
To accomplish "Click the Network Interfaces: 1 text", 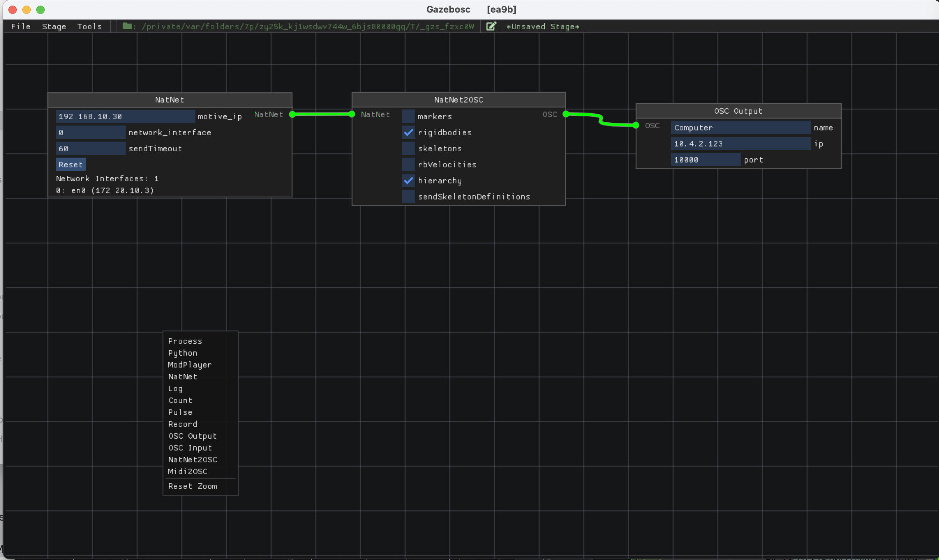I will tap(107, 179).
